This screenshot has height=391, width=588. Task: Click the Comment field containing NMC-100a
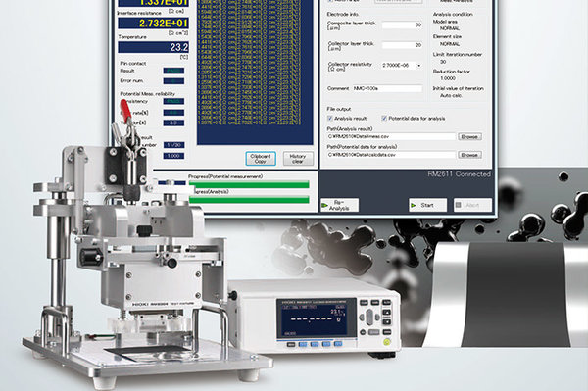(x=387, y=89)
